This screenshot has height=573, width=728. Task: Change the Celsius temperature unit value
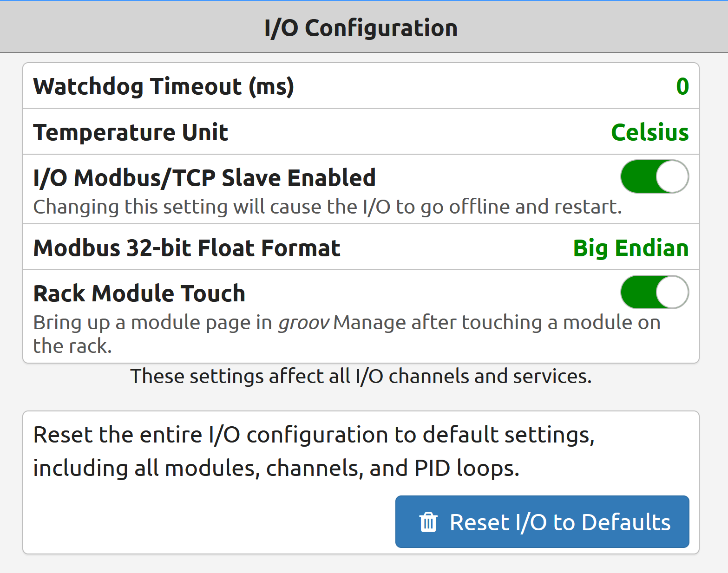(649, 132)
